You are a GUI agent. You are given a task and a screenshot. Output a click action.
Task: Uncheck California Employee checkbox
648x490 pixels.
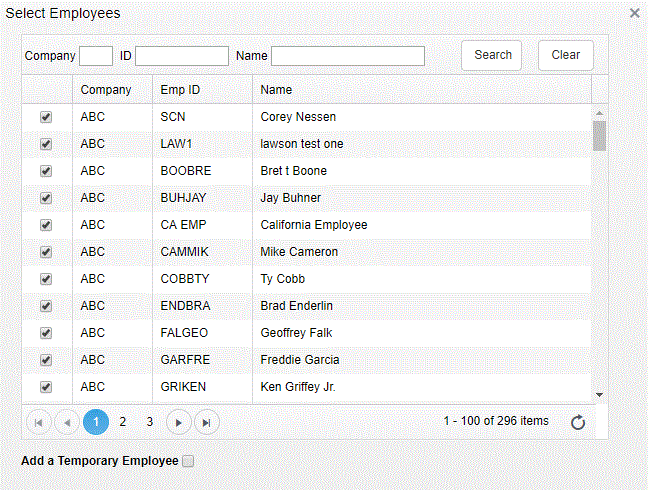pos(46,225)
